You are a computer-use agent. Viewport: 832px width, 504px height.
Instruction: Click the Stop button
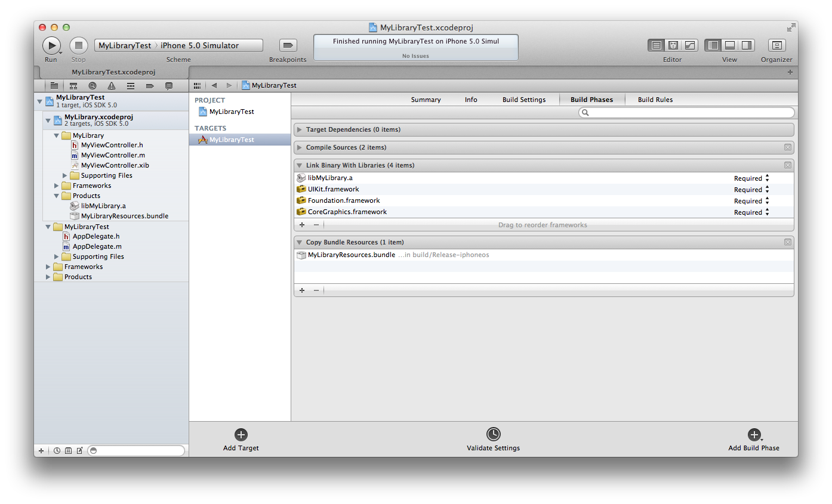79,45
